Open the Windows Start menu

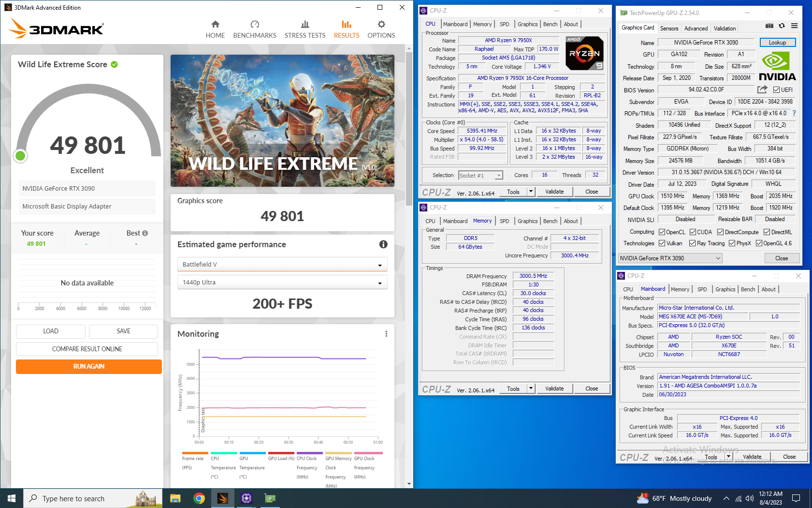[12, 498]
